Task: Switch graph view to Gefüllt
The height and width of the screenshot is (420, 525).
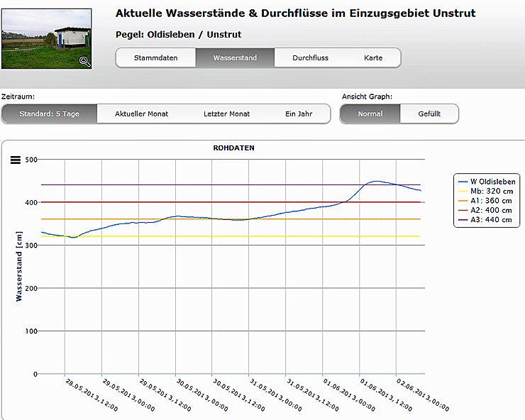Action: click(x=429, y=114)
